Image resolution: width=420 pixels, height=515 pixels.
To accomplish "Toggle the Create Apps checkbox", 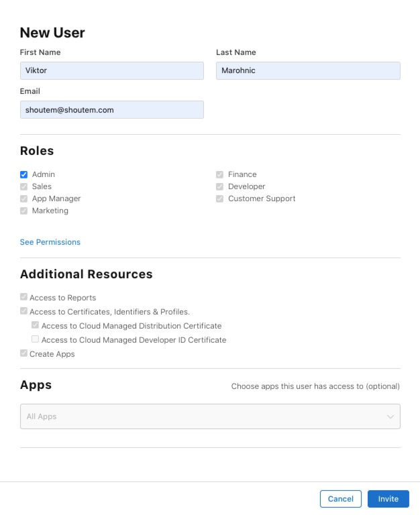I will point(24,353).
